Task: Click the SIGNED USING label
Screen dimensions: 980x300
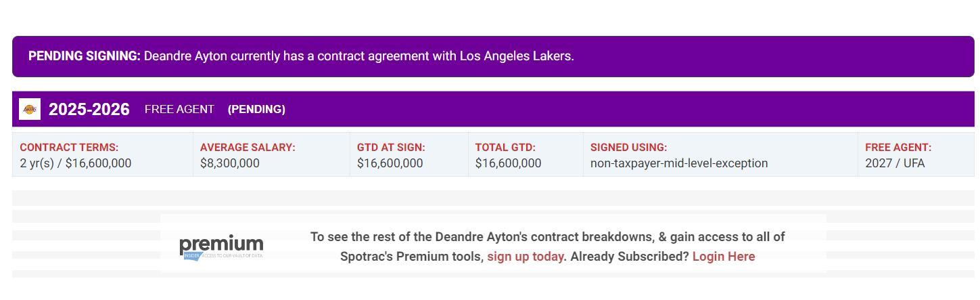Action: tap(628, 147)
